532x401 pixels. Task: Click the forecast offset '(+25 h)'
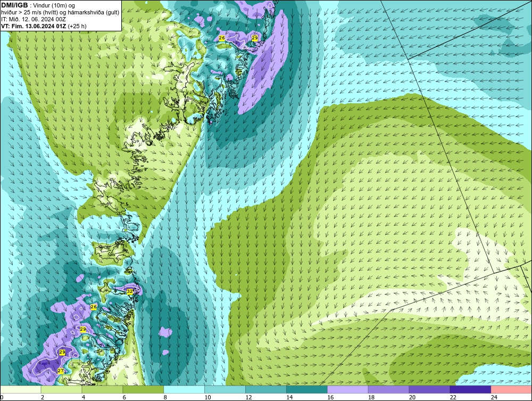77,26
